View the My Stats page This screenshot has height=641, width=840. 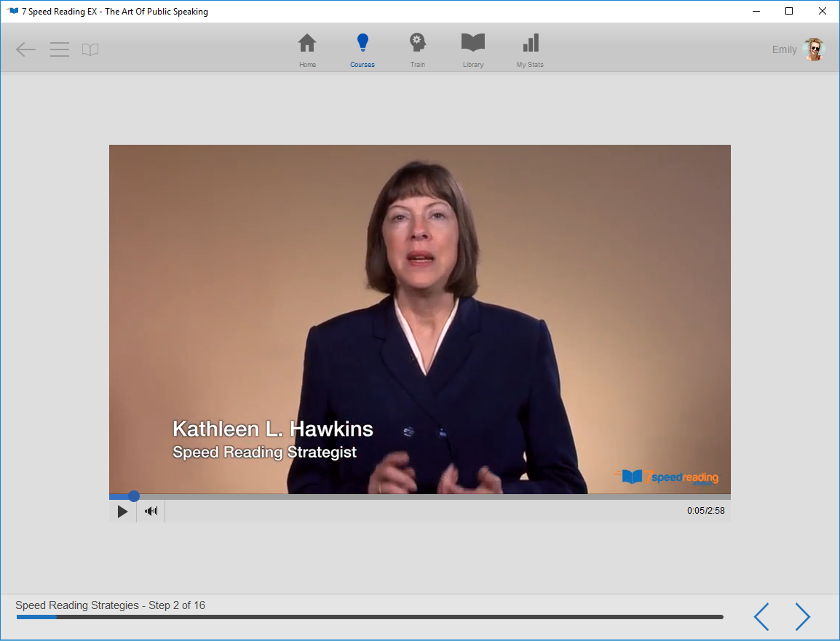coord(530,50)
